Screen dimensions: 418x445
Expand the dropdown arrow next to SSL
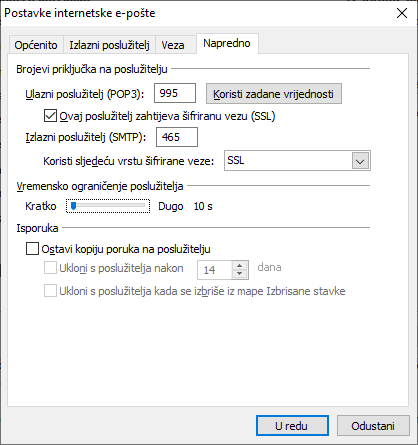click(x=360, y=162)
